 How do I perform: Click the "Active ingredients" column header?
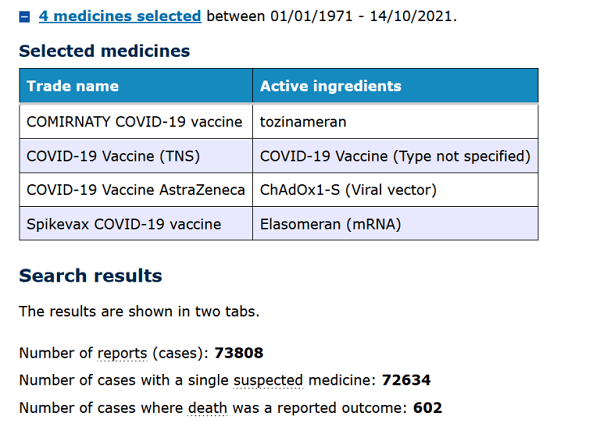tap(330, 86)
